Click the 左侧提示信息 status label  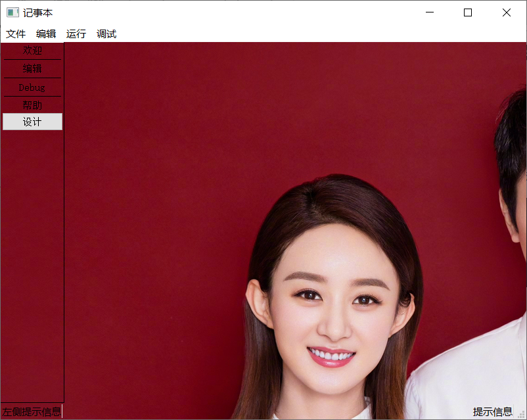pos(31,411)
